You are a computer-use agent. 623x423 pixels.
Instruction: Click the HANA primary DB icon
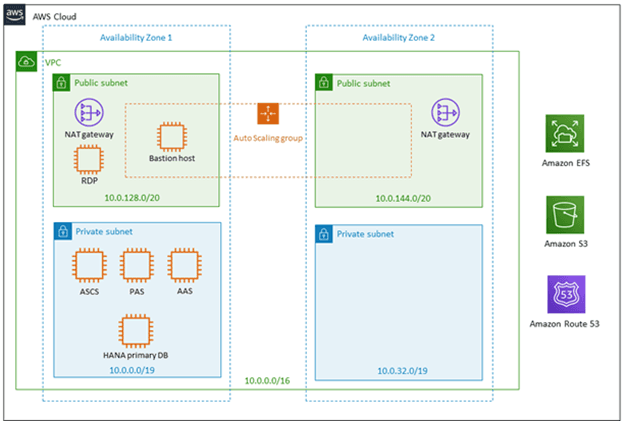click(136, 331)
